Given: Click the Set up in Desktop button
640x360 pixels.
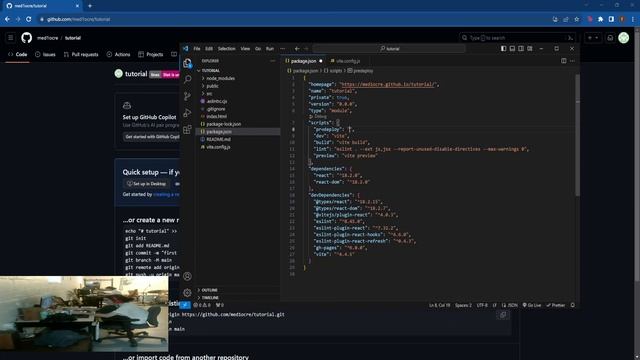Looking at the screenshot, I should (x=146, y=184).
